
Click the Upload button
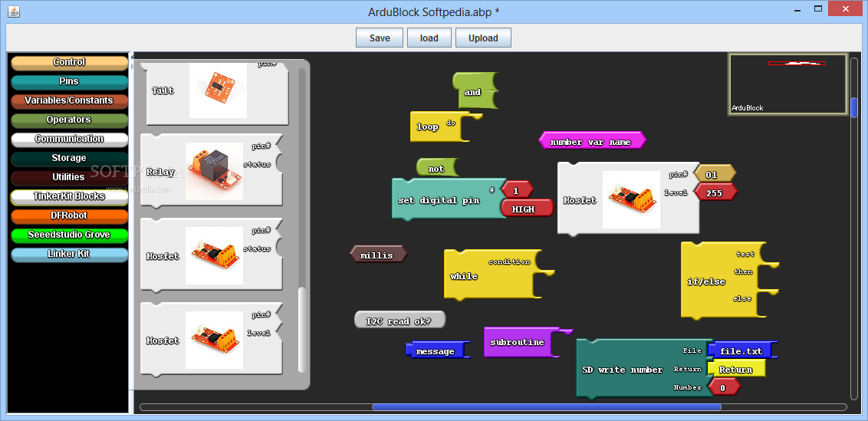[483, 38]
